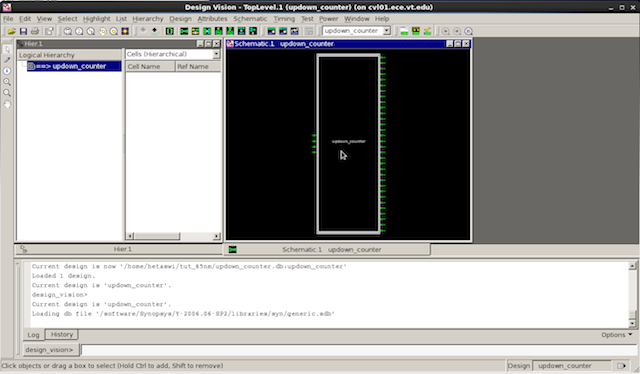Click the hierarchy icon on Hier.1 tab

pyautogui.click(x=23, y=249)
